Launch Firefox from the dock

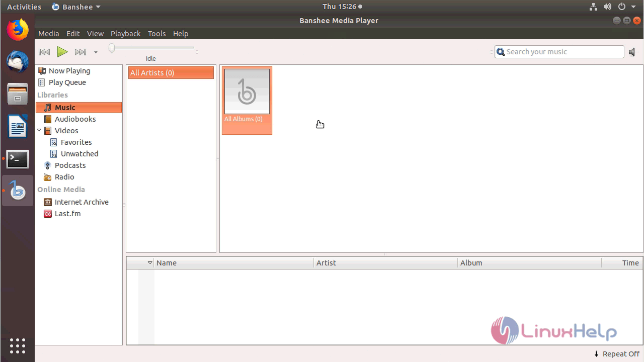pyautogui.click(x=18, y=30)
